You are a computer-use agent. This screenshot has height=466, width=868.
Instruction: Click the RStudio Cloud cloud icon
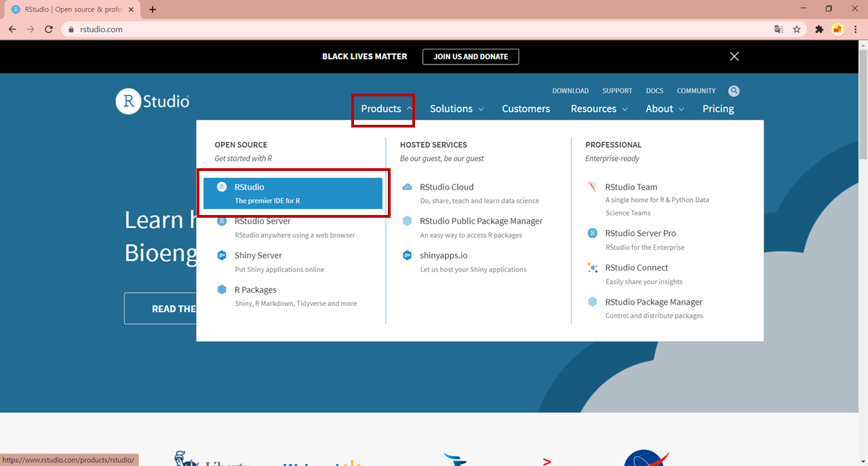click(407, 187)
